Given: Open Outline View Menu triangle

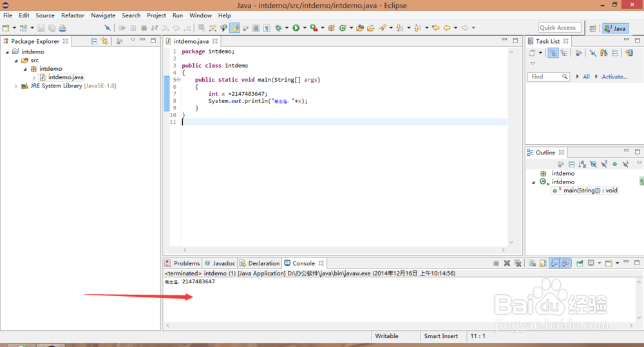Looking at the screenshot, I should (x=639, y=164).
